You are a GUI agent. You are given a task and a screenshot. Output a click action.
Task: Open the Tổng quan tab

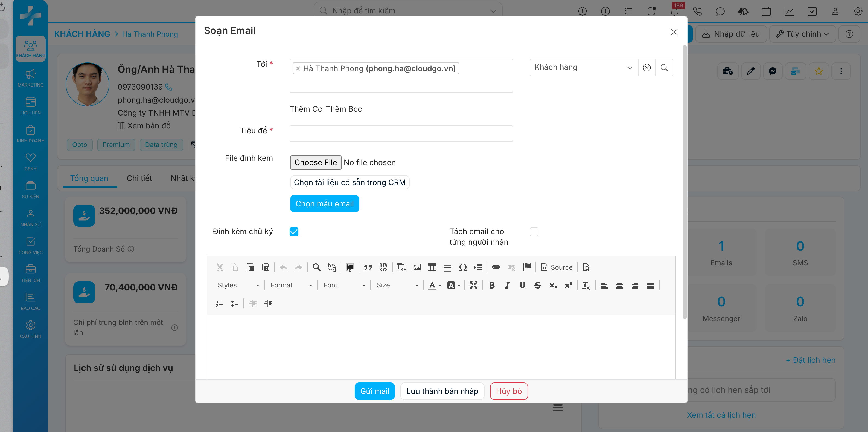point(89,178)
